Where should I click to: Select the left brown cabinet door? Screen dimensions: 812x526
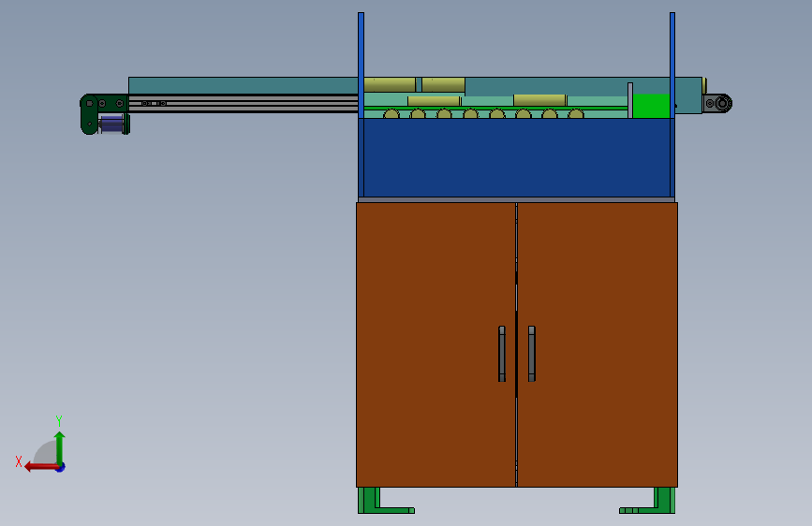[436, 344]
